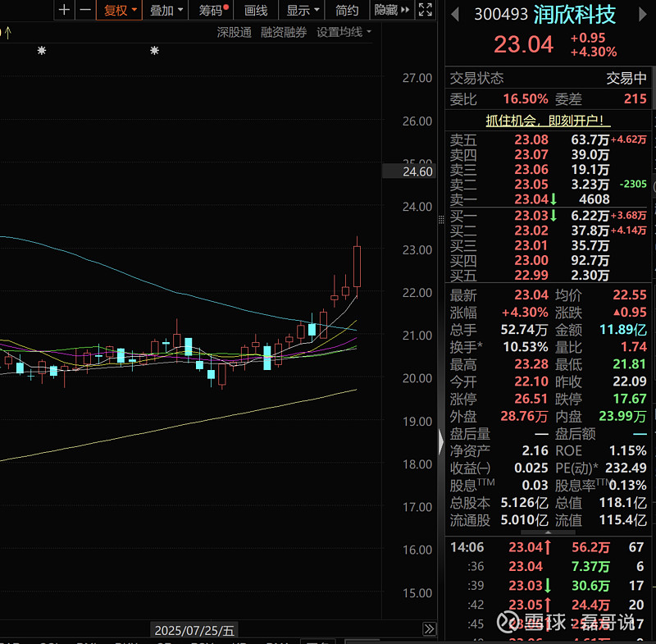Click the 24.60 price cursor label
The width and height of the screenshot is (656, 644).
point(409,171)
